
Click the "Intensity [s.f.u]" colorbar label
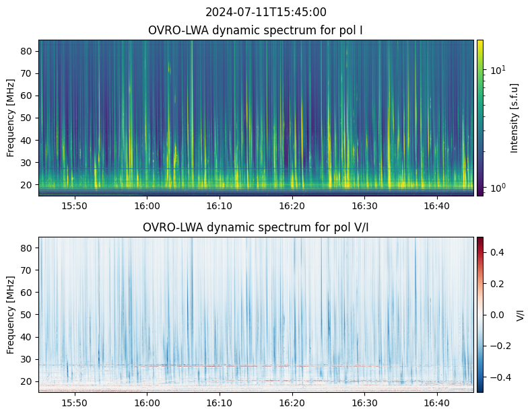(515, 118)
